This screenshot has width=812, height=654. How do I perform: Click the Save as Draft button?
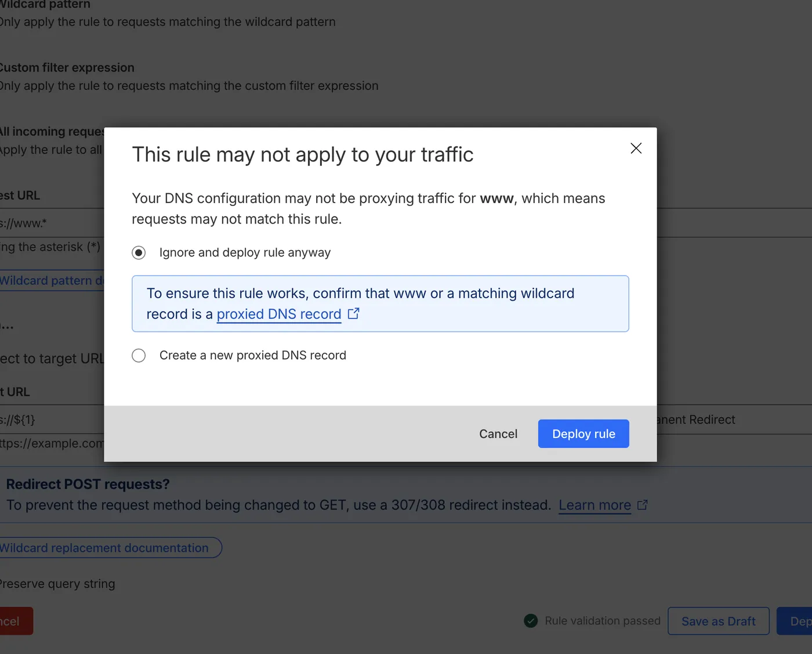[x=718, y=621]
